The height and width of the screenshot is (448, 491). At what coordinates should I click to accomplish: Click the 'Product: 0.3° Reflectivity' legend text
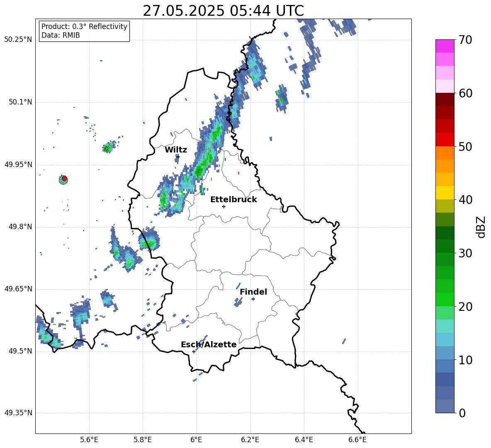coord(84,27)
